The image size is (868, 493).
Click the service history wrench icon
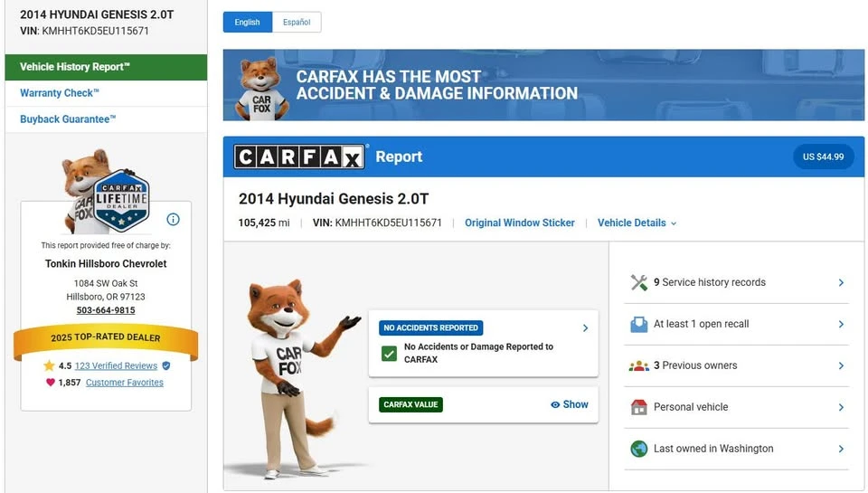(x=639, y=282)
